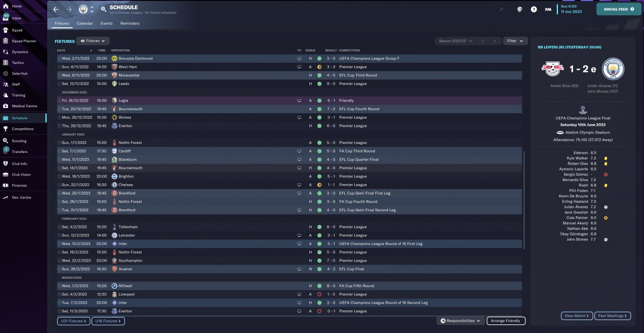The image size is (644, 333).
Task: Open the FM menu
Action: [548, 9]
